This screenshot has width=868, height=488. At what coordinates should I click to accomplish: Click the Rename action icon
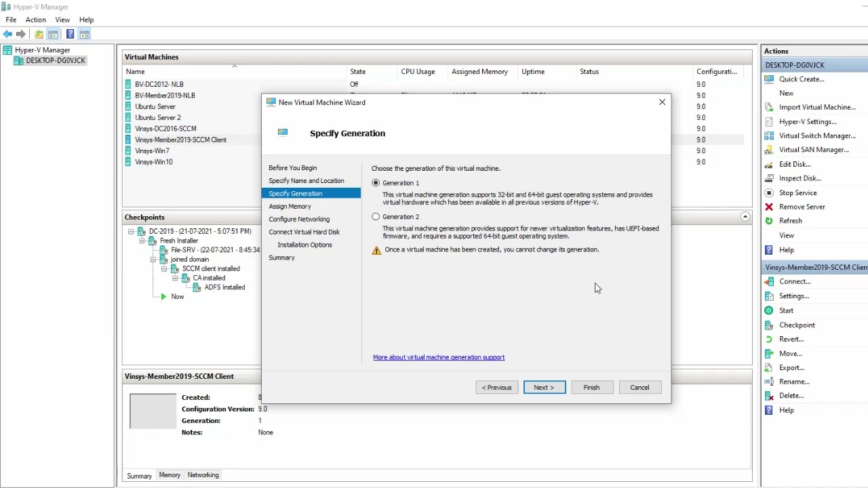tap(769, 382)
